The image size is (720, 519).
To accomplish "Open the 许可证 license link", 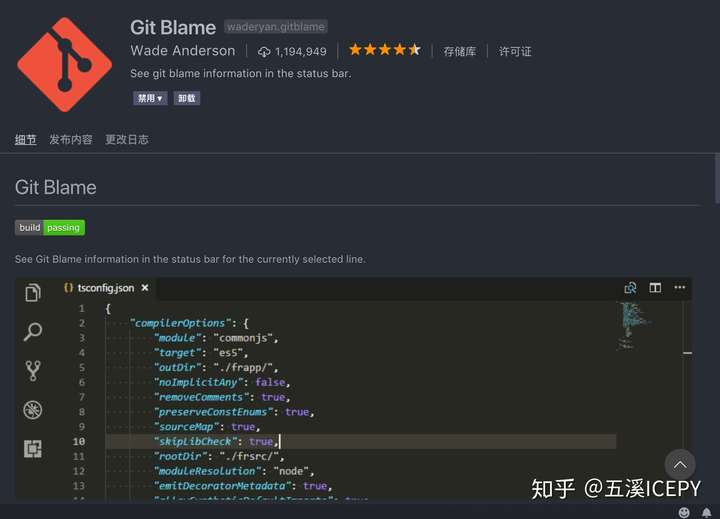I will pyautogui.click(x=515, y=51).
